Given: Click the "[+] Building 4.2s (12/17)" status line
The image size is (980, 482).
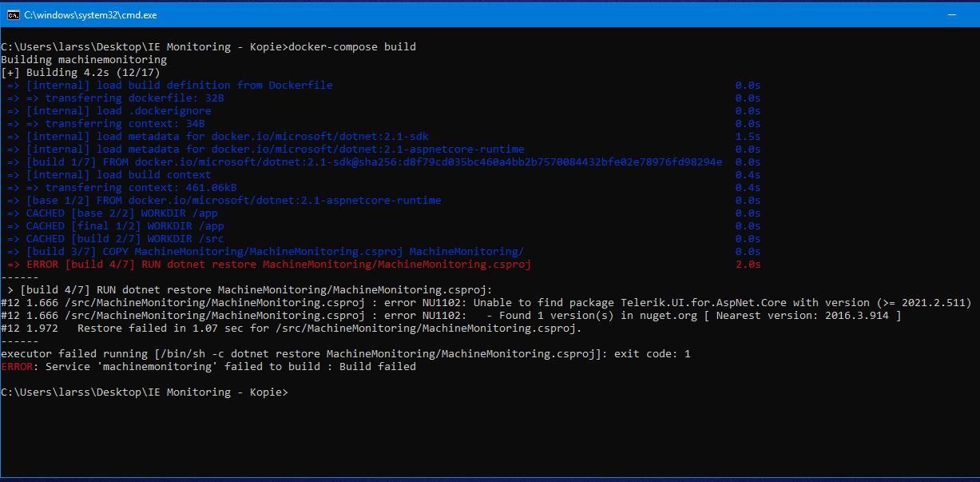Looking at the screenshot, I should coord(81,73).
